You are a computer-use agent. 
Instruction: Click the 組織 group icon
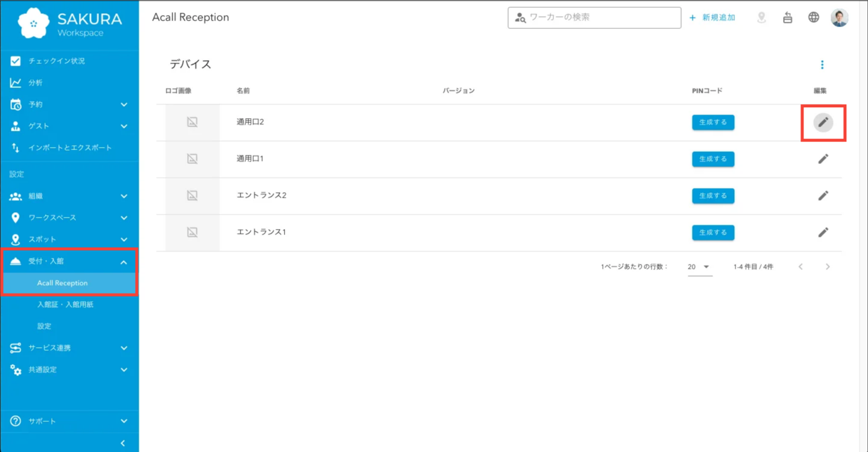16,196
